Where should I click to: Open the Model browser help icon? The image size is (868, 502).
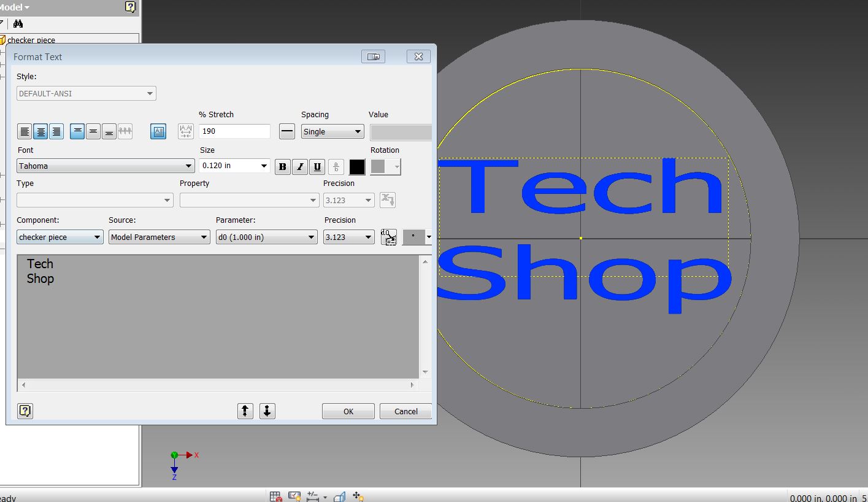point(130,7)
